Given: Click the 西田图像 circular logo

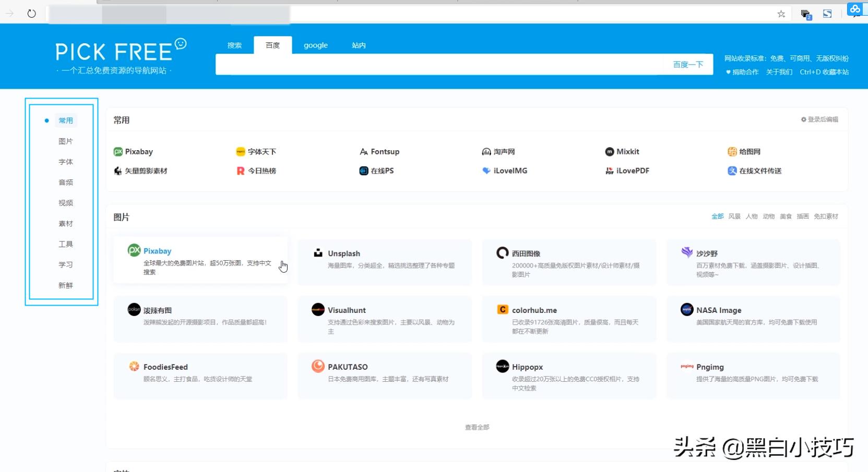Looking at the screenshot, I should coord(503,253).
